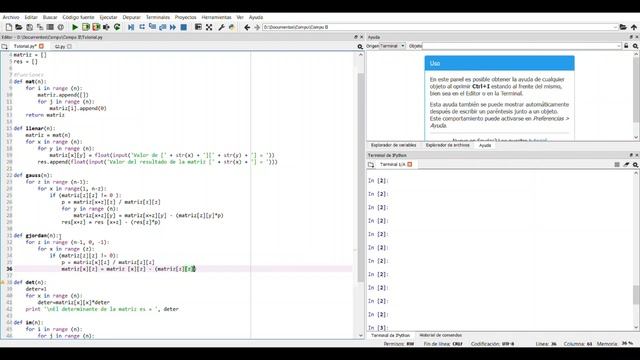Create a new file from the toolbar
The height and width of the screenshot is (360, 640).
click(x=9, y=27)
